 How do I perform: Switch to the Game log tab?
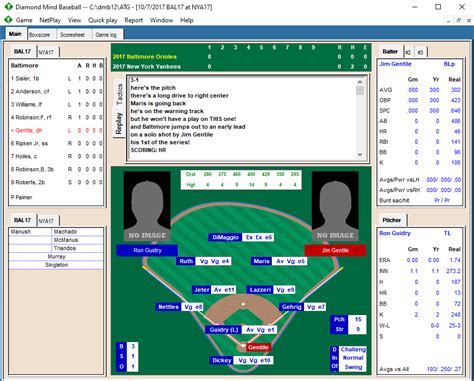(106, 35)
